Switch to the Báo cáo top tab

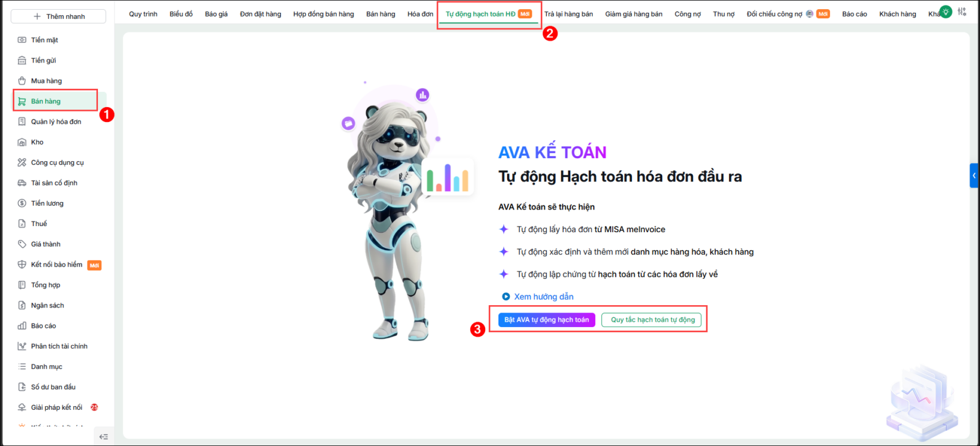click(854, 14)
